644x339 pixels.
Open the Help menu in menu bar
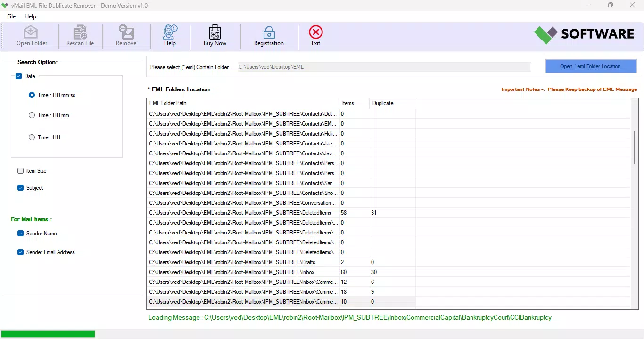30,16
